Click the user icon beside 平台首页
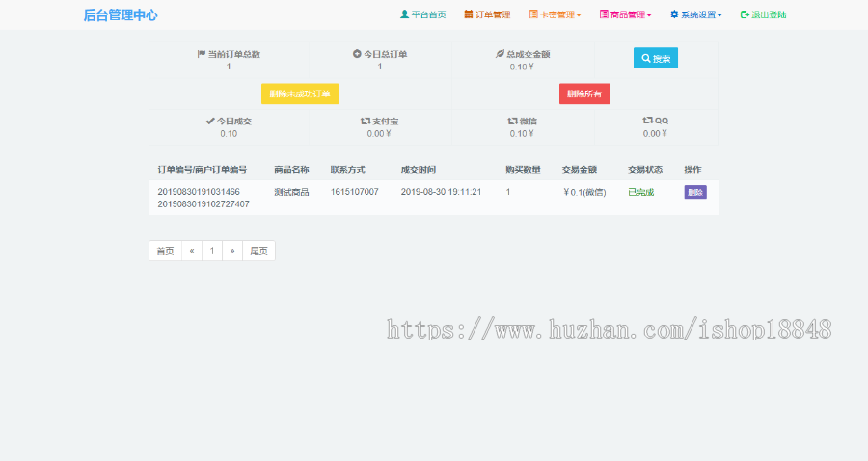The image size is (868, 461). (x=404, y=14)
